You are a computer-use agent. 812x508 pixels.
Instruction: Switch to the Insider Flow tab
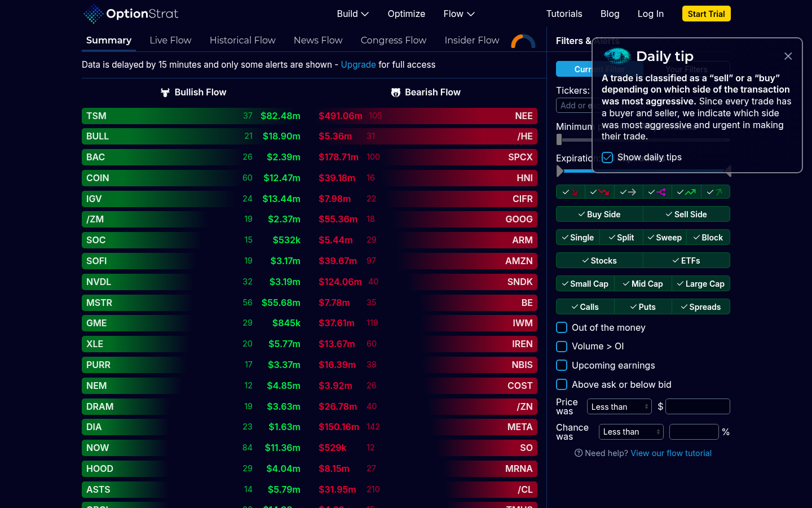click(x=472, y=40)
